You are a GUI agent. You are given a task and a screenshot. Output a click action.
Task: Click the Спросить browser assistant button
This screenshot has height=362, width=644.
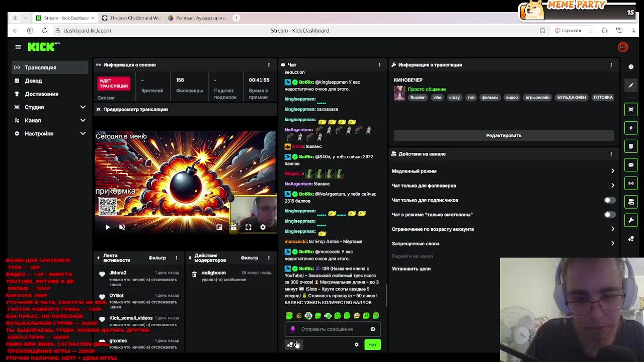tap(568, 31)
